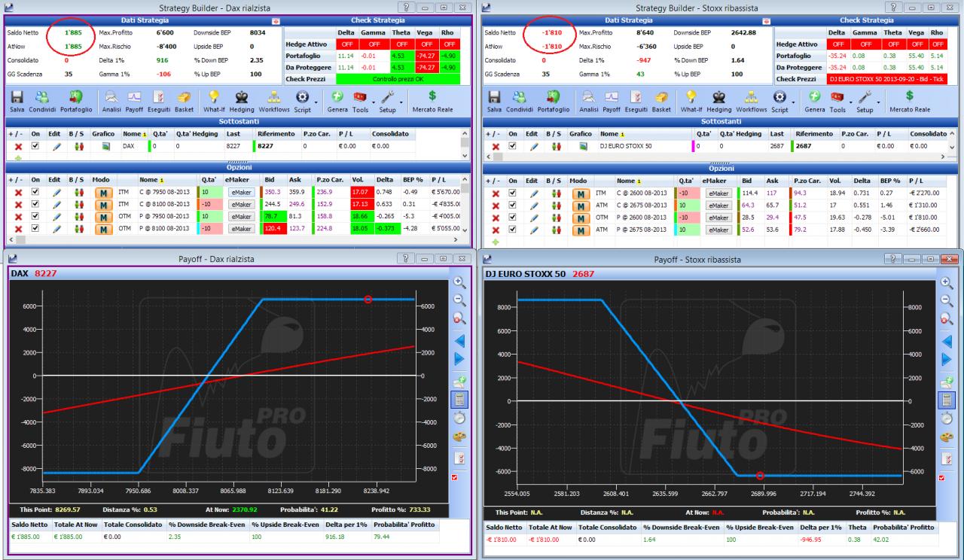Image resolution: width=964 pixels, height=560 pixels.
Task: Expand Script dropdown arrow in Dax toolbar
Action: pos(318,100)
